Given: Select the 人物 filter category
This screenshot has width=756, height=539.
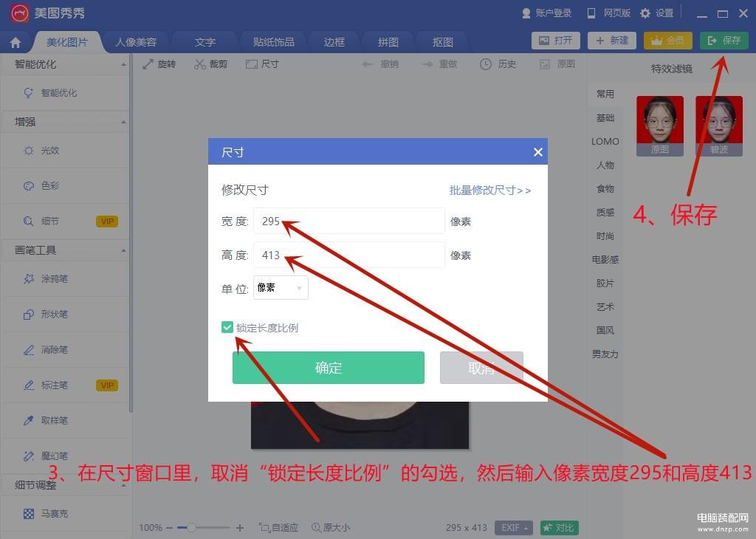Looking at the screenshot, I should pos(605,165).
